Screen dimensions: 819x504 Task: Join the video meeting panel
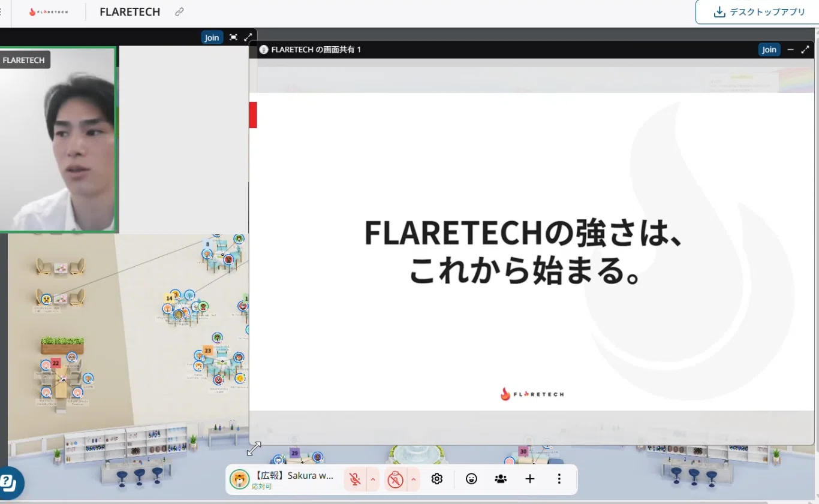[212, 37]
